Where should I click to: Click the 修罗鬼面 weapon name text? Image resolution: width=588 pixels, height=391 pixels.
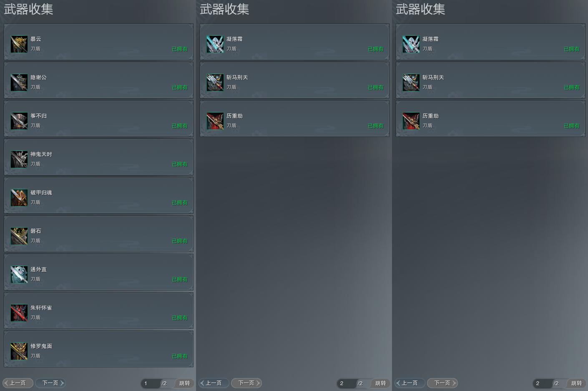tap(41, 346)
